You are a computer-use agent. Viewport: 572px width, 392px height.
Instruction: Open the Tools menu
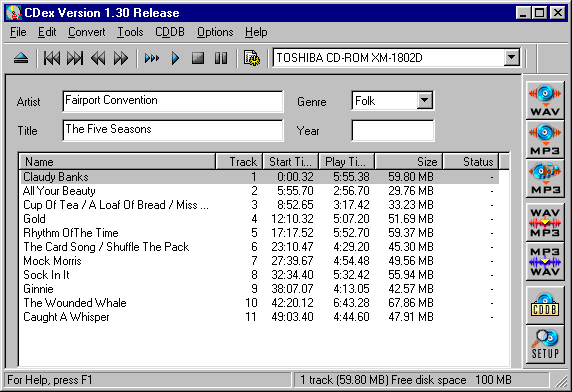click(130, 32)
